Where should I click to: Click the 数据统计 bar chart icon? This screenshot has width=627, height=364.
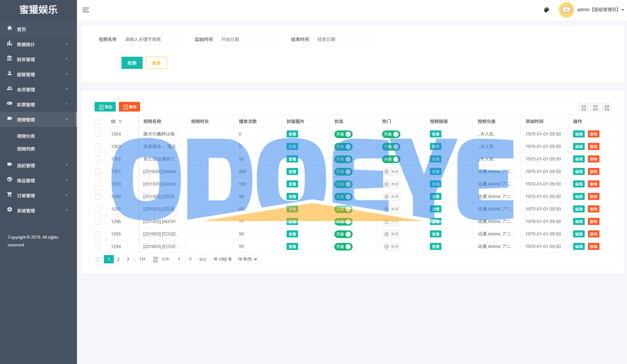click(x=10, y=43)
